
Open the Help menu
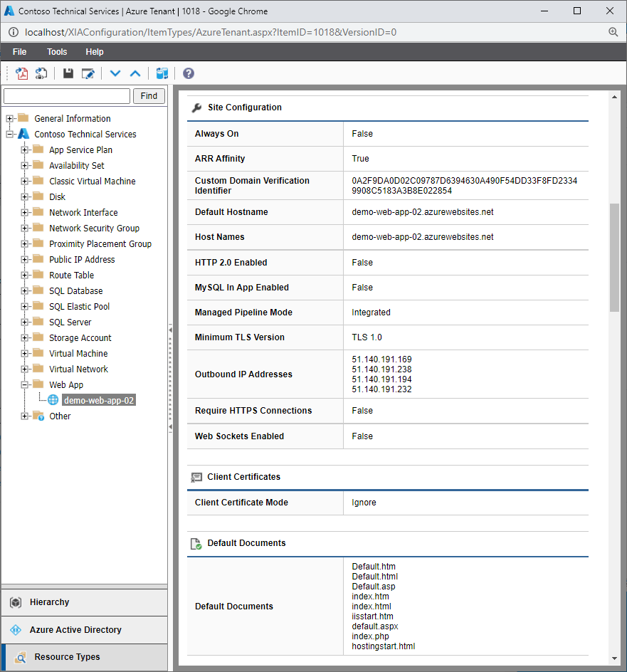pos(94,52)
